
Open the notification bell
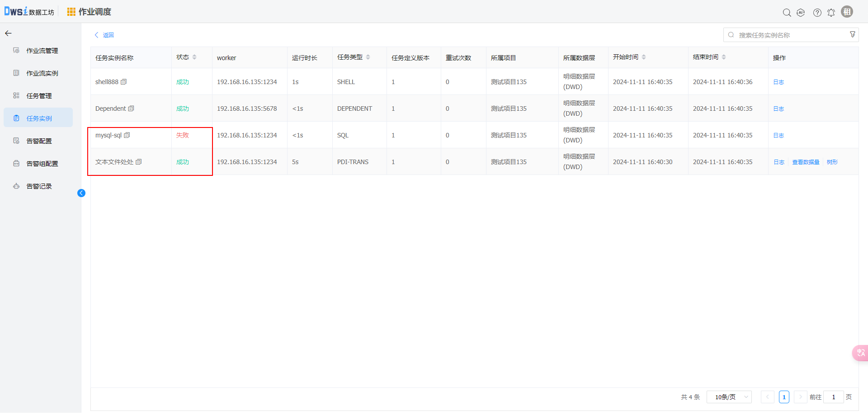click(831, 13)
